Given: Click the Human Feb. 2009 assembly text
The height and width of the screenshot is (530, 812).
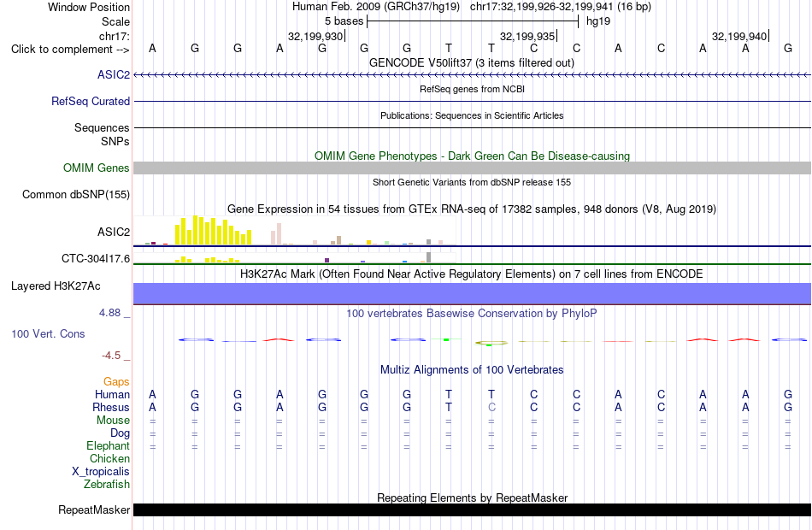Looking at the screenshot, I should (376, 7).
